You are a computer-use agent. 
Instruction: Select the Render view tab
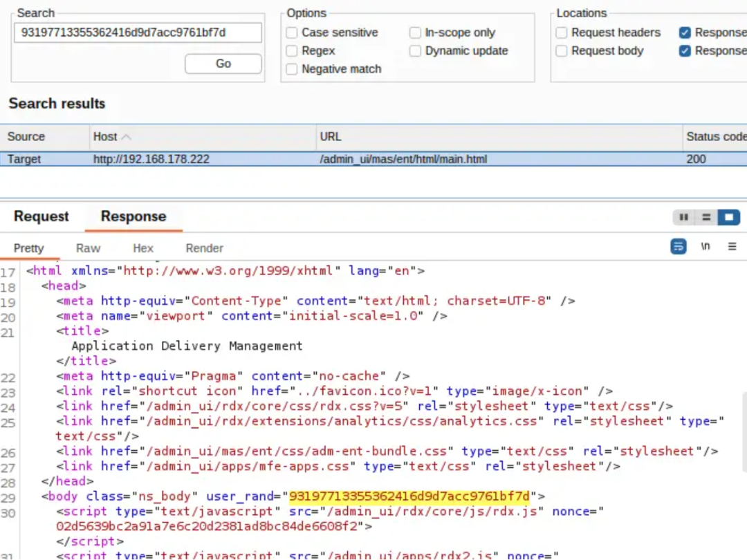(204, 248)
